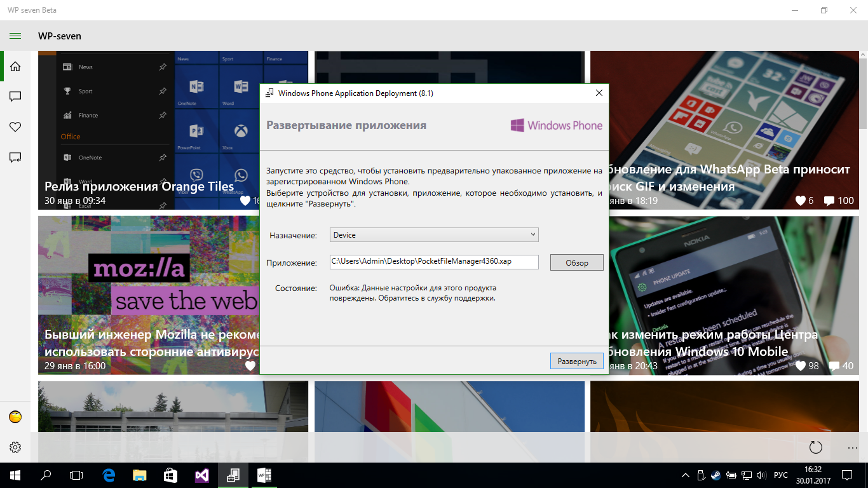Switch input language РУС
This screenshot has width=868, height=488.
tap(781, 475)
